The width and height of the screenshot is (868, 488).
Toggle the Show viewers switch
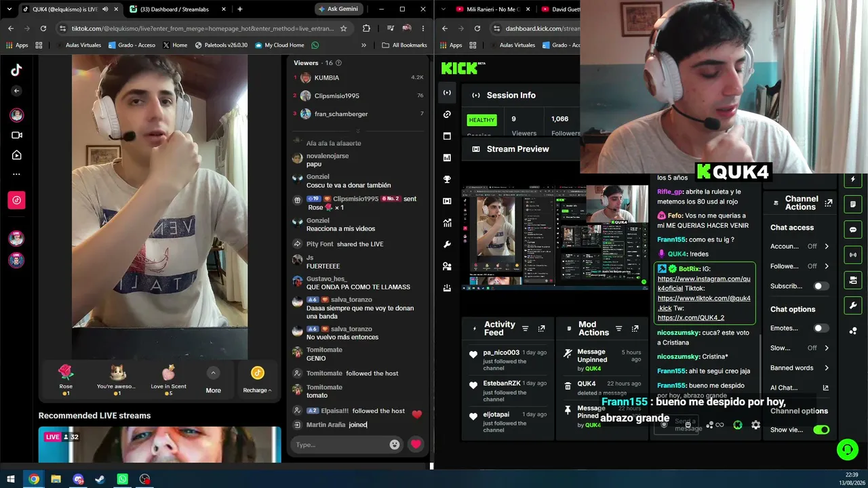tap(821, 430)
